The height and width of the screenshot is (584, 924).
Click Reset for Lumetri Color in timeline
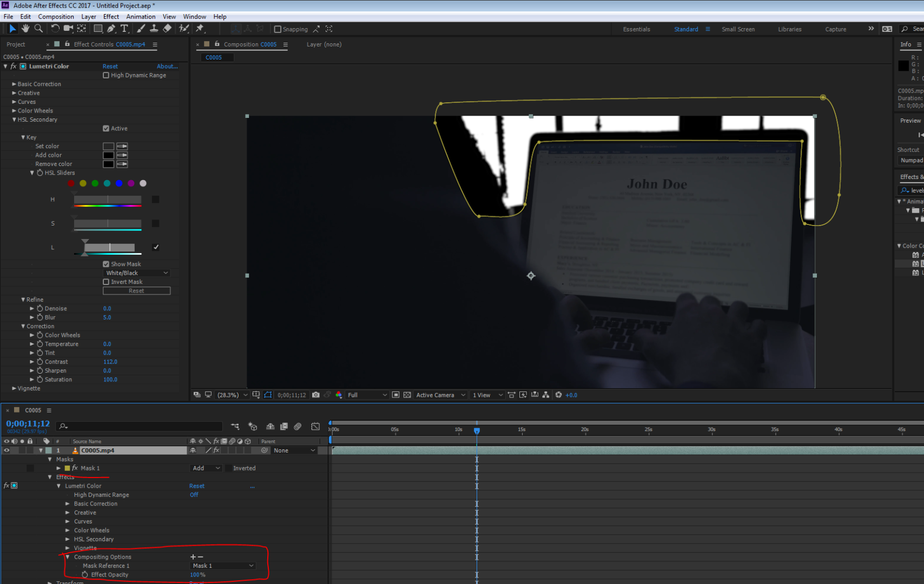pyautogui.click(x=197, y=486)
